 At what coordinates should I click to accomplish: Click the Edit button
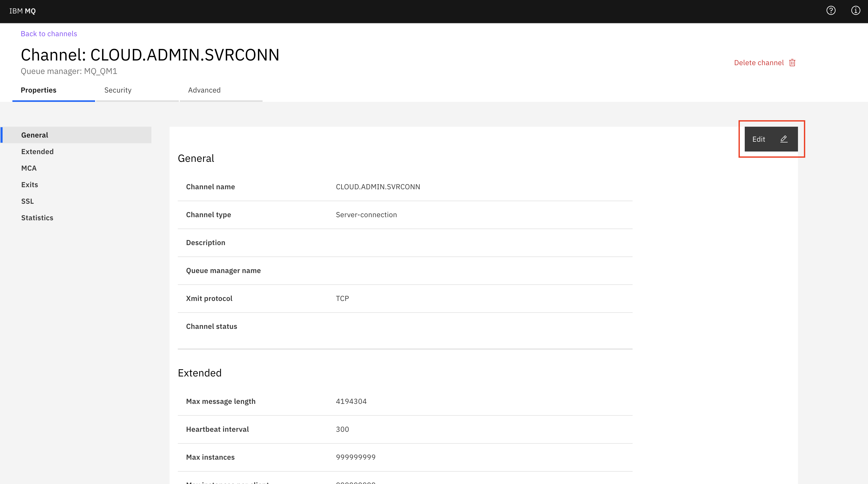tap(771, 139)
